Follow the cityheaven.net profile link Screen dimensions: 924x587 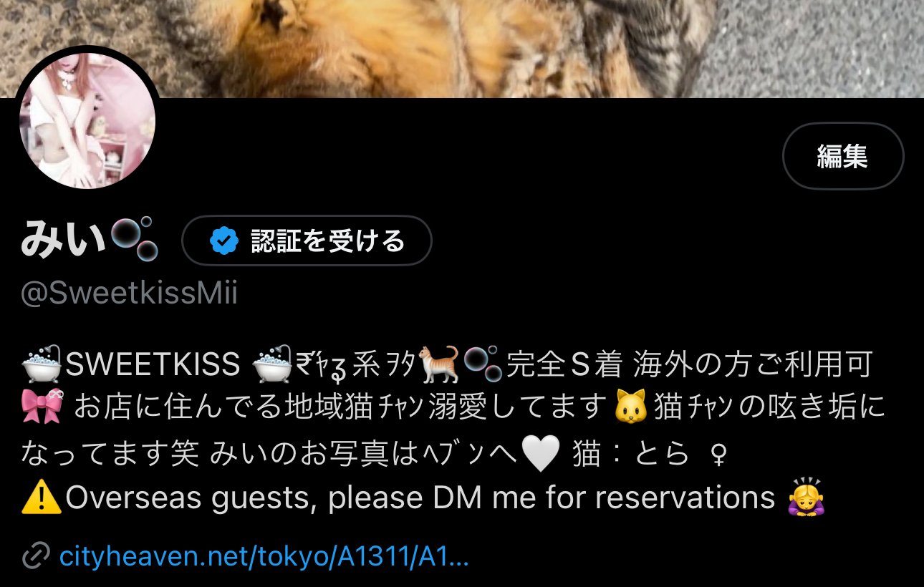click(264, 556)
